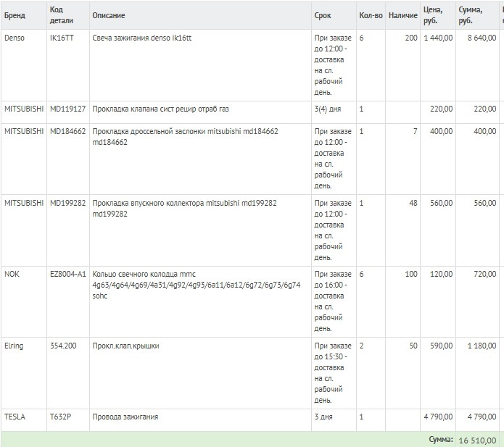Click the 'Срок' column header
The height and width of the screenshot is (447, 504).
point(323,15)
